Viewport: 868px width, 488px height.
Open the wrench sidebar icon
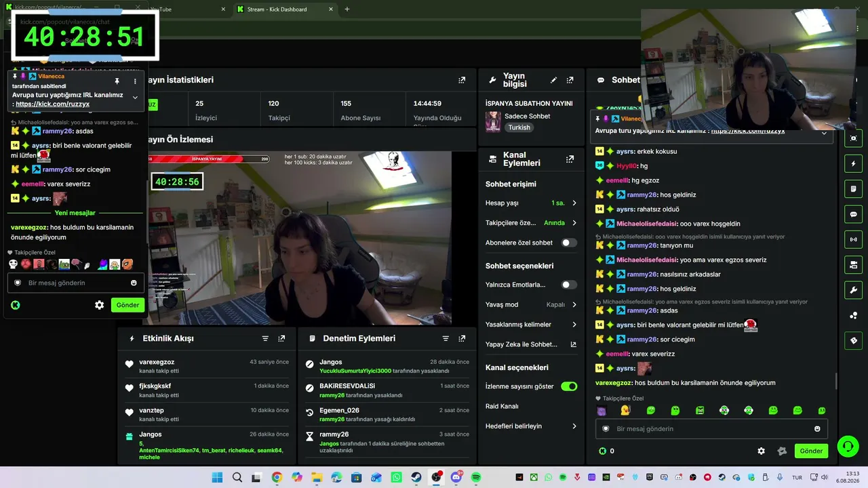pos(853,290)
